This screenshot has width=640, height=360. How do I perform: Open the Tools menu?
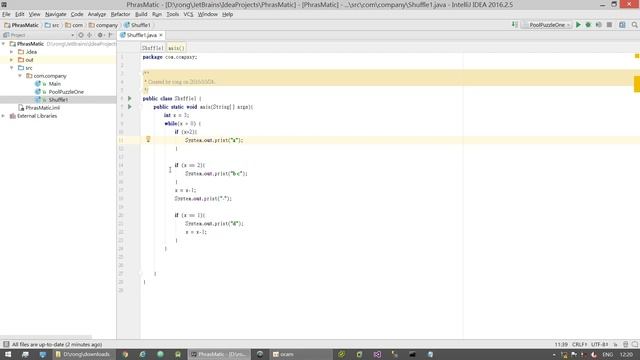tap(172, 14)
